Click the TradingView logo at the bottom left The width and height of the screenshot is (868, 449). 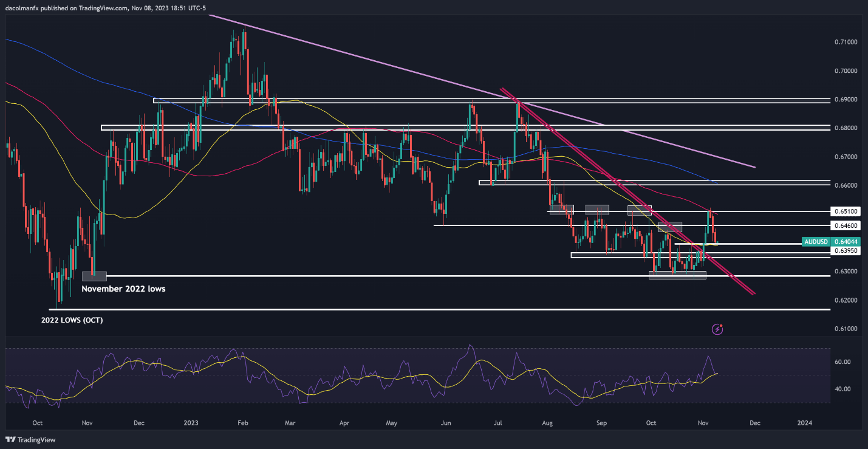30,439
